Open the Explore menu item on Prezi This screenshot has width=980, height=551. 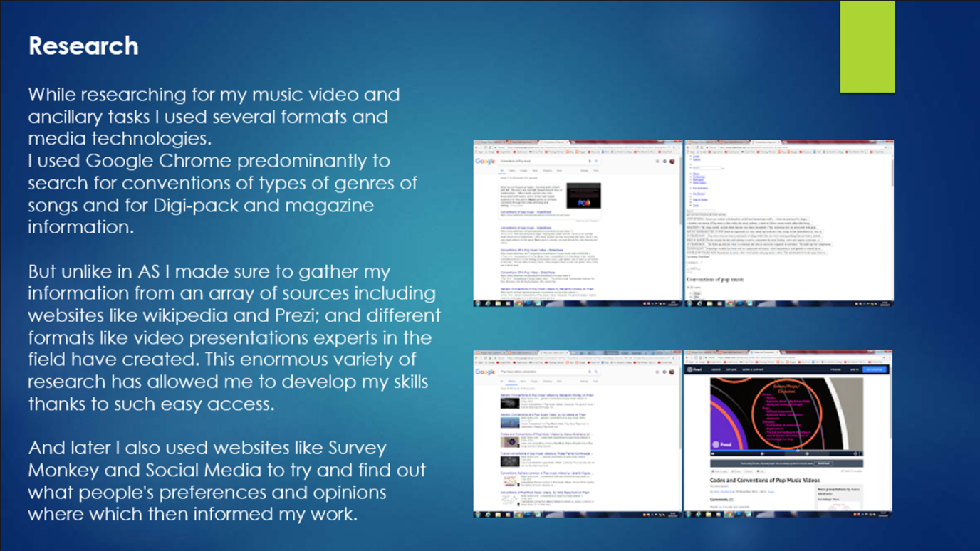pyautogui.click(x=731, y=369)
